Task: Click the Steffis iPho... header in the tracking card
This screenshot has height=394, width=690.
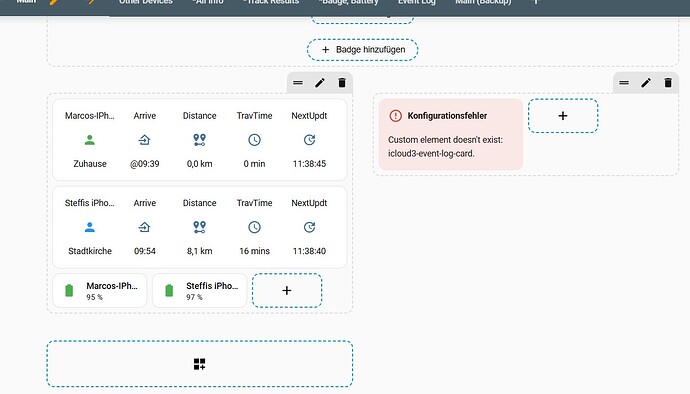Action: (x=90, y=203)
